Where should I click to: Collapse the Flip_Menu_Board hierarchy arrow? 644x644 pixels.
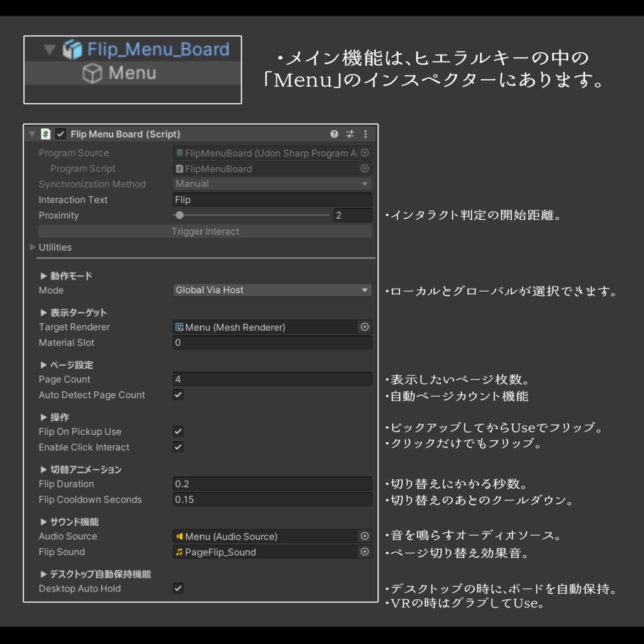pos(48,49)
